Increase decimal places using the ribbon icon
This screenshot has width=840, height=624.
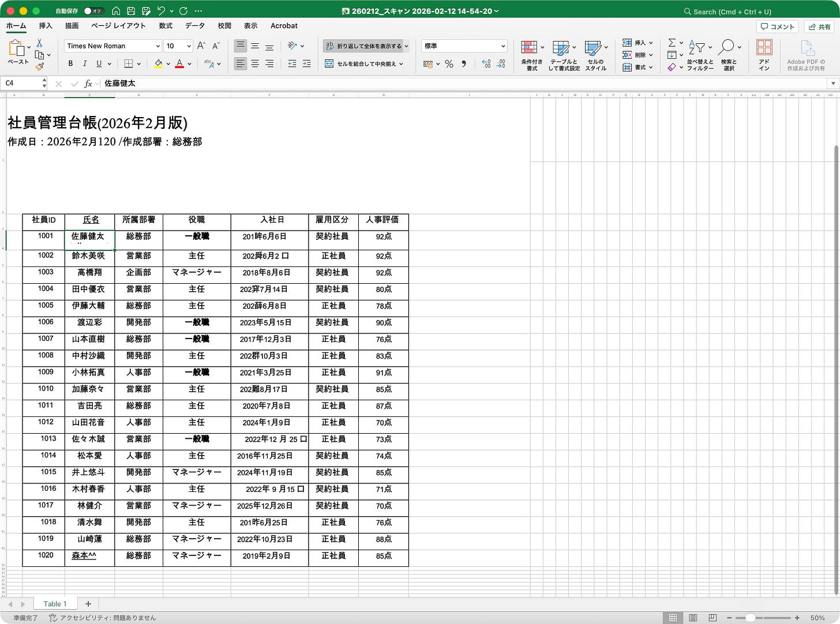coord(485,64)
